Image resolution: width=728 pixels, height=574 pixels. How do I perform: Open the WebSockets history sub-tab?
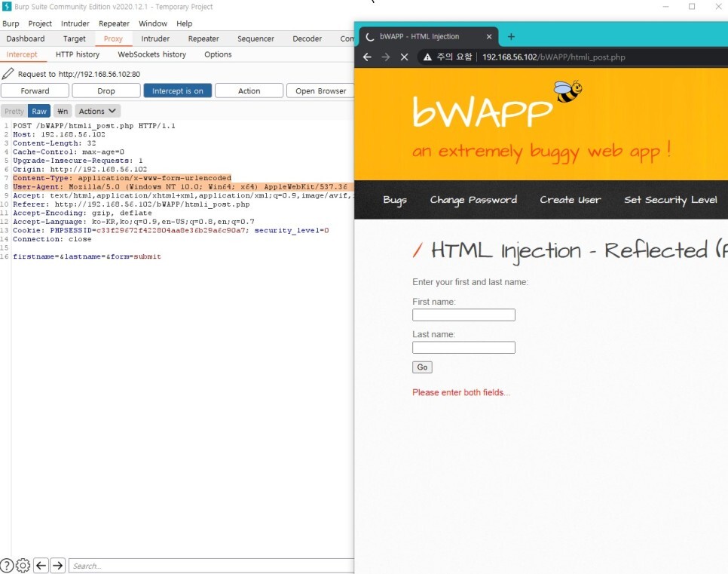[151, 54]
